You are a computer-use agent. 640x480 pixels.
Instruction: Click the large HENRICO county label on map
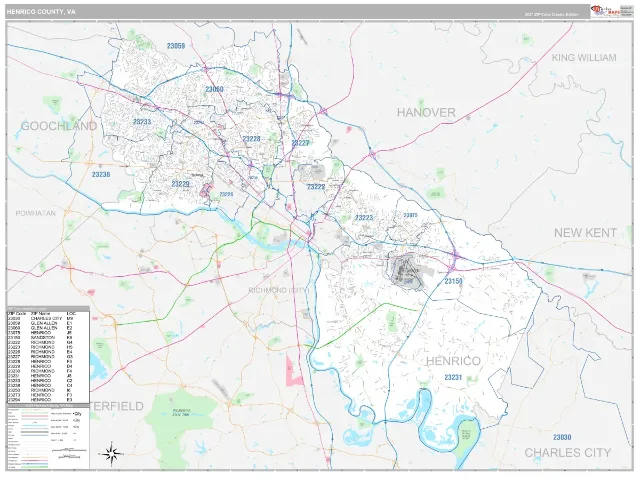point(453,361)
